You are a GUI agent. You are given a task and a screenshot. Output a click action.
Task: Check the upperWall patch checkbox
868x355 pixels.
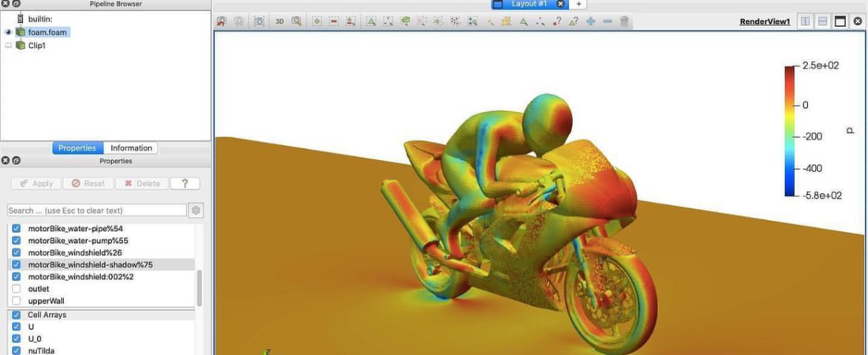(x=16, y=301)
